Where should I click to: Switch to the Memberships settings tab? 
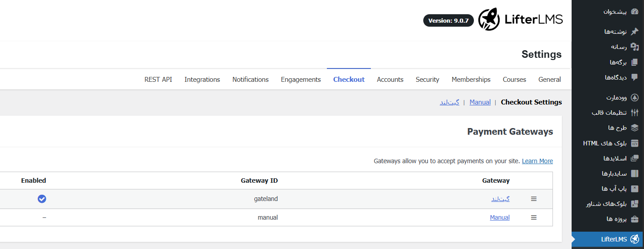471,80
